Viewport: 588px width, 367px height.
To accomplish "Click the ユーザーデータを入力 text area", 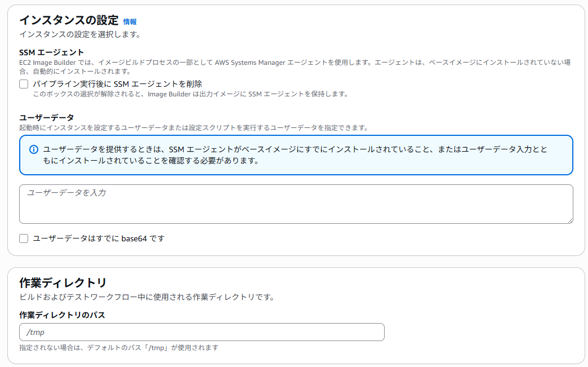I will (x=296, y=204).
